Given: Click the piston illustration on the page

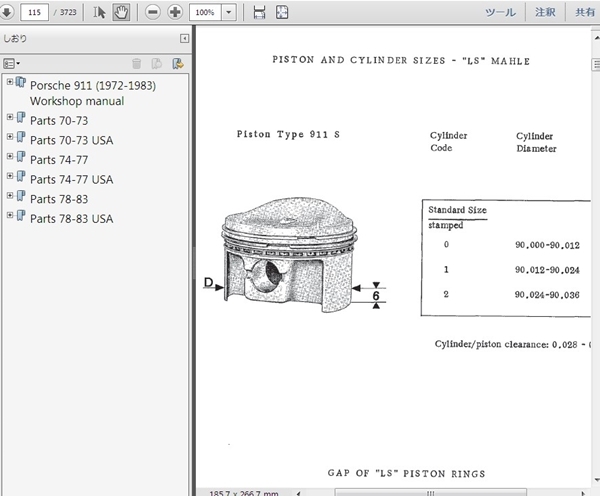Looking at the screenshot, I should (x=289, y=254).
